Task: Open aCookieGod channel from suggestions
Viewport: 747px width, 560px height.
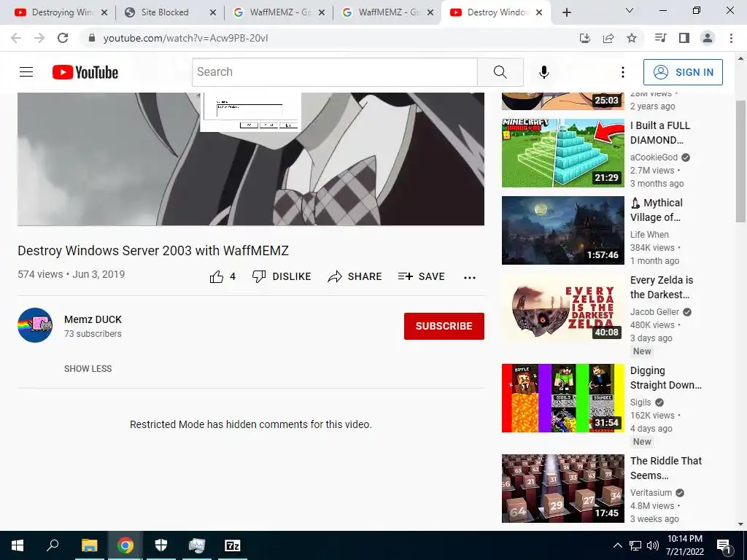Action: point(654,157)
